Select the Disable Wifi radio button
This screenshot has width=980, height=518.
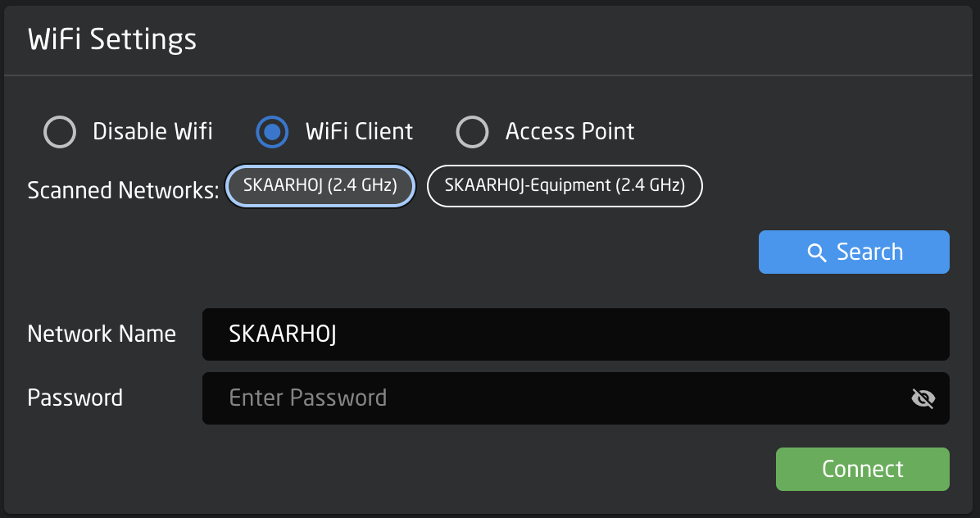tap(60, 132)
